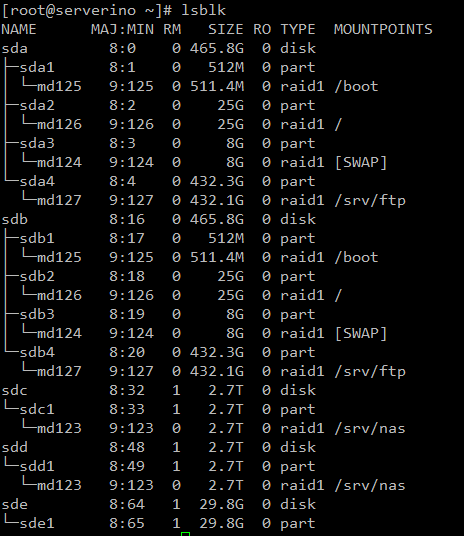
Task: Select the sdb disk entry
Action: [x=15, y=219]
